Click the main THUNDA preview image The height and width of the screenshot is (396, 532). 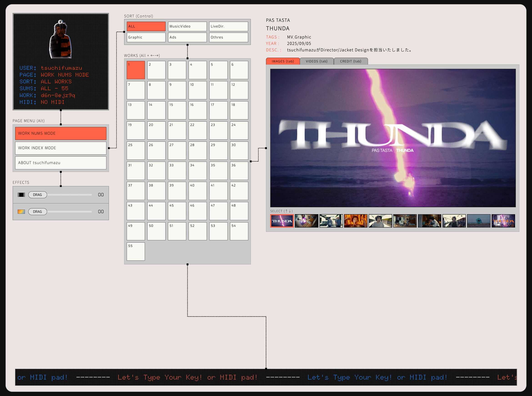point(393,138)
